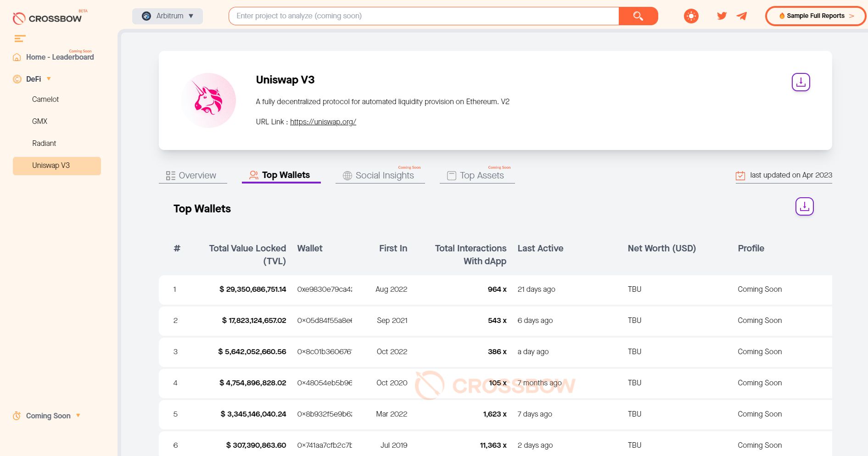The height and width of the screenshot is (456, 868).
Task: Click the 11,363 x interactions cell
Action: (493, 445)
